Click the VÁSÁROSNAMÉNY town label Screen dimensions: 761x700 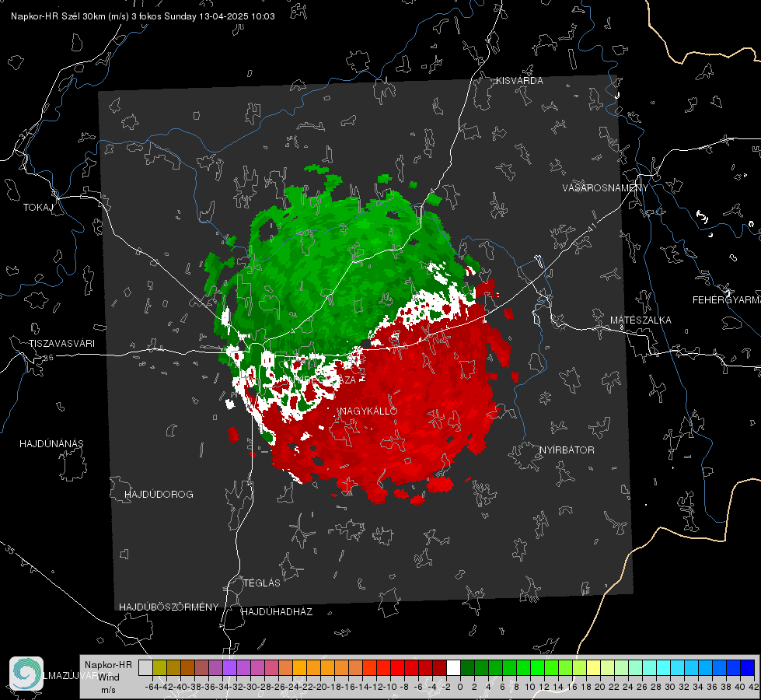point(606,188)
